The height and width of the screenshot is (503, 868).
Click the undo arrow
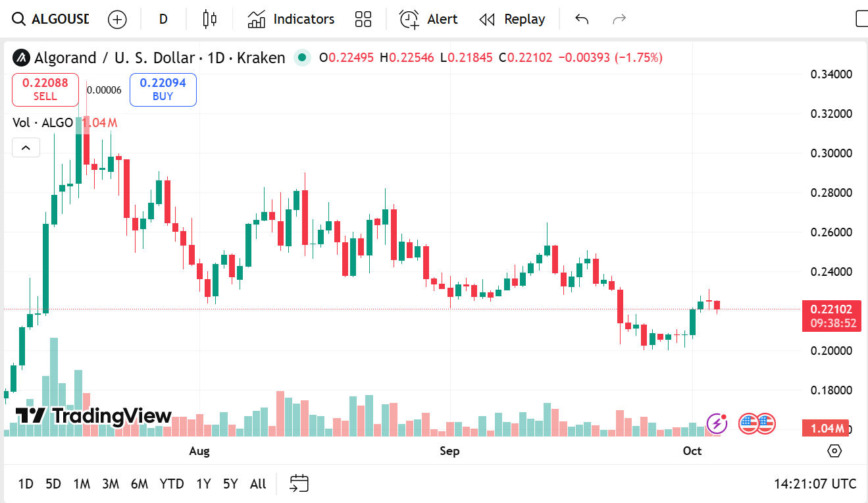tap(582, 19)
